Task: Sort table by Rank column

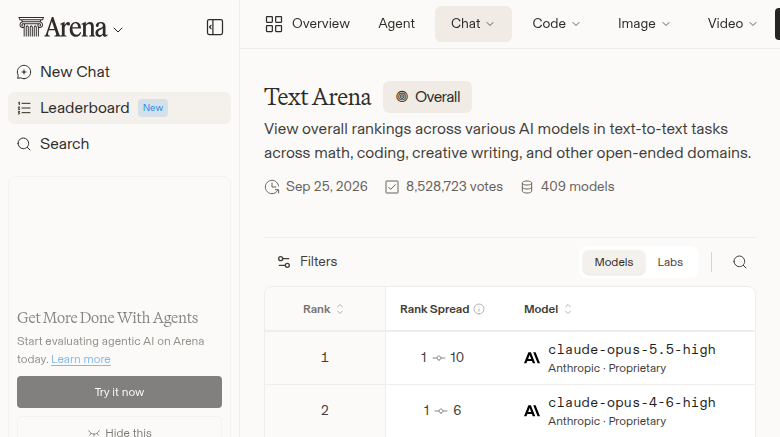Action: [323, 309]
